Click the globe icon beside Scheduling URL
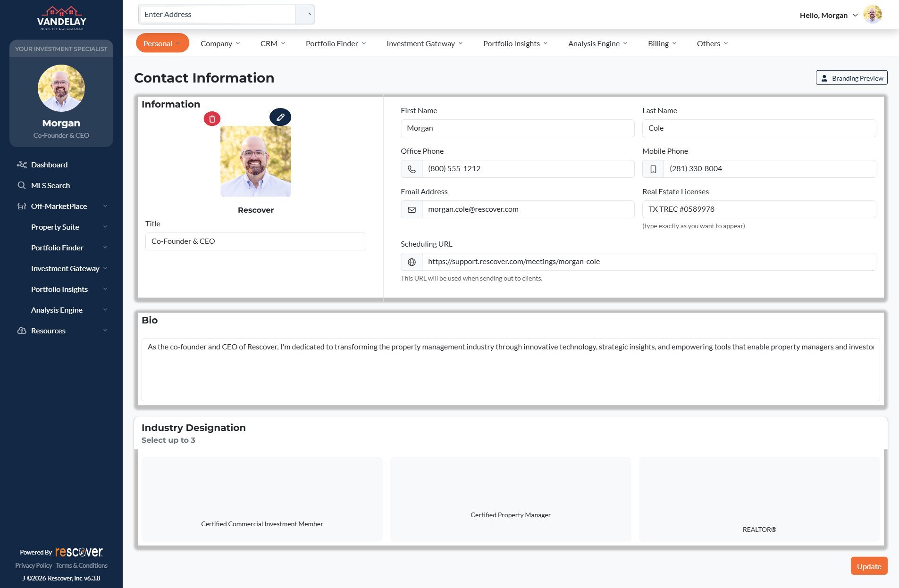 click(x=412, y=261)
